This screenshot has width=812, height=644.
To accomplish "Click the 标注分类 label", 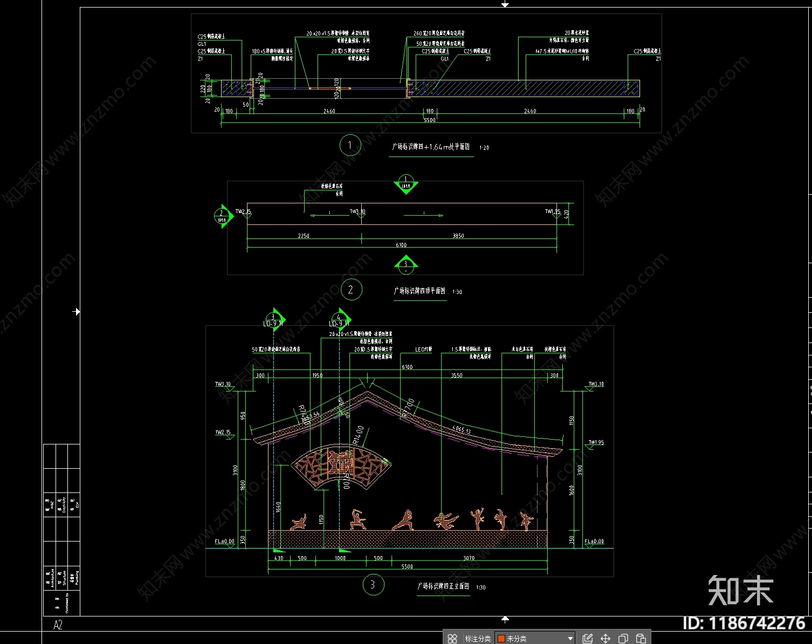I will pos(478,639).
